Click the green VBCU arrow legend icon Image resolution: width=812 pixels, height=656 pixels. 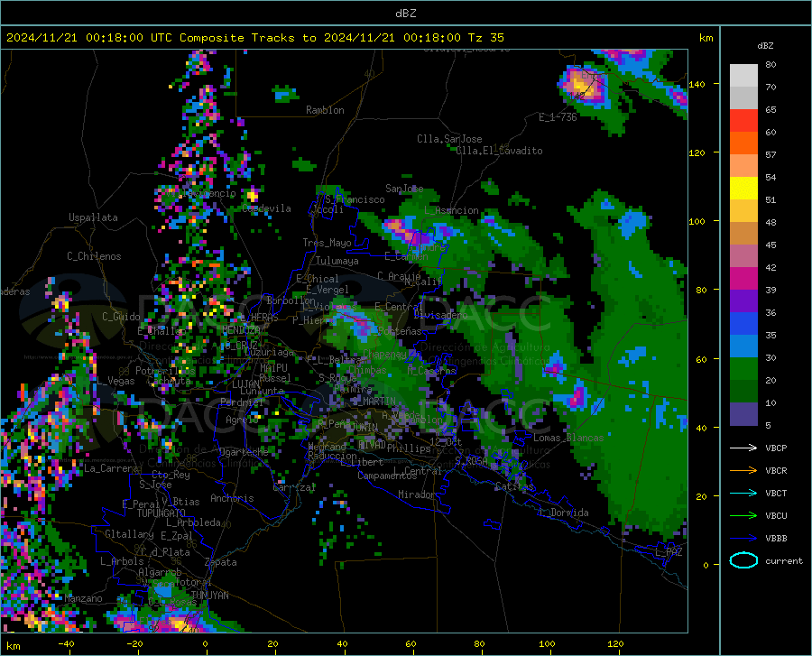[743, 516]
